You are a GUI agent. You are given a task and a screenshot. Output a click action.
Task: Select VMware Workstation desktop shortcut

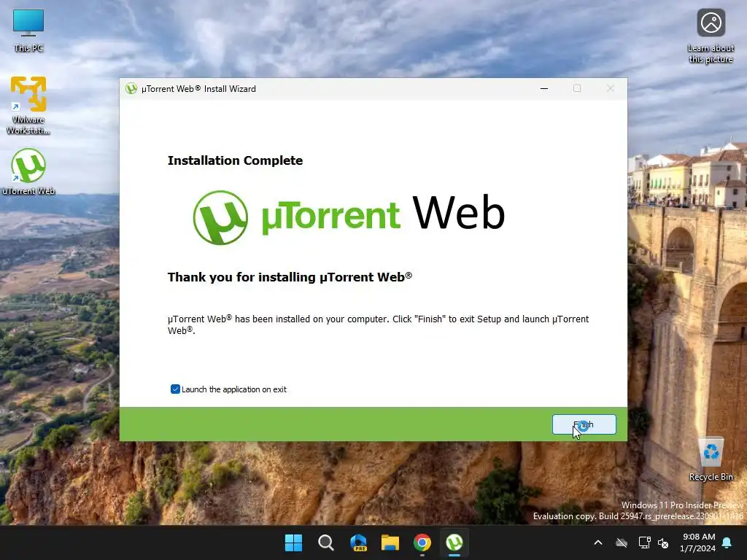coord(28,105)
